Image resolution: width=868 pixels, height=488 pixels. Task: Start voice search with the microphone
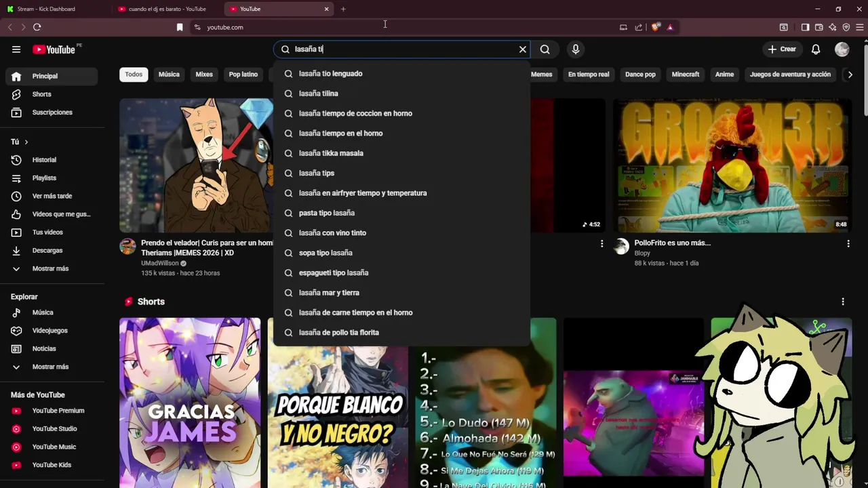click(x=576, y=49)
